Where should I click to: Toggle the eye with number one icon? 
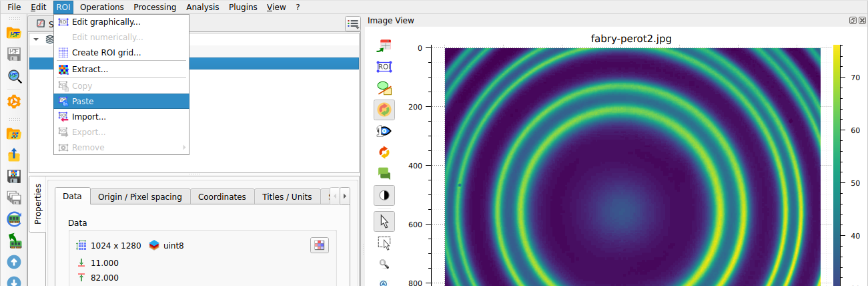click(x=384, y=131)
